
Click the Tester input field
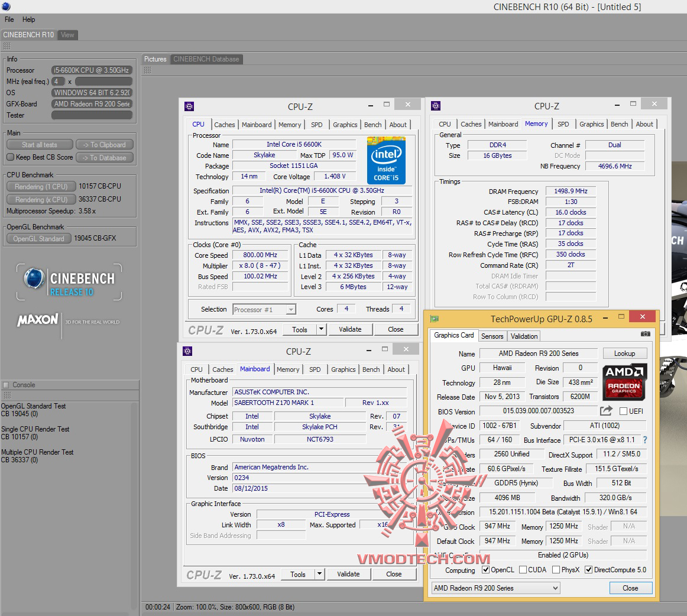pos(92,115)
